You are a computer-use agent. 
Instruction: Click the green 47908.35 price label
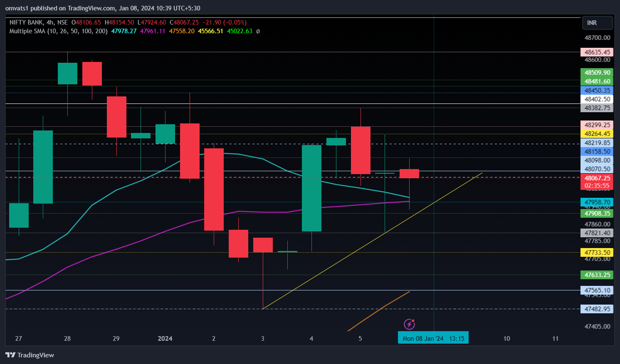597,214
